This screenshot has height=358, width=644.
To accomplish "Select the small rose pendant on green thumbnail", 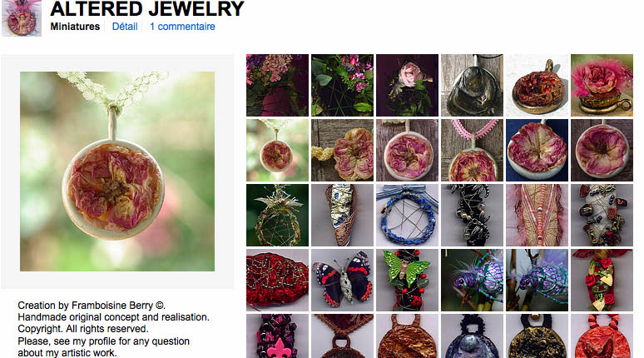I will click(277, 150).
